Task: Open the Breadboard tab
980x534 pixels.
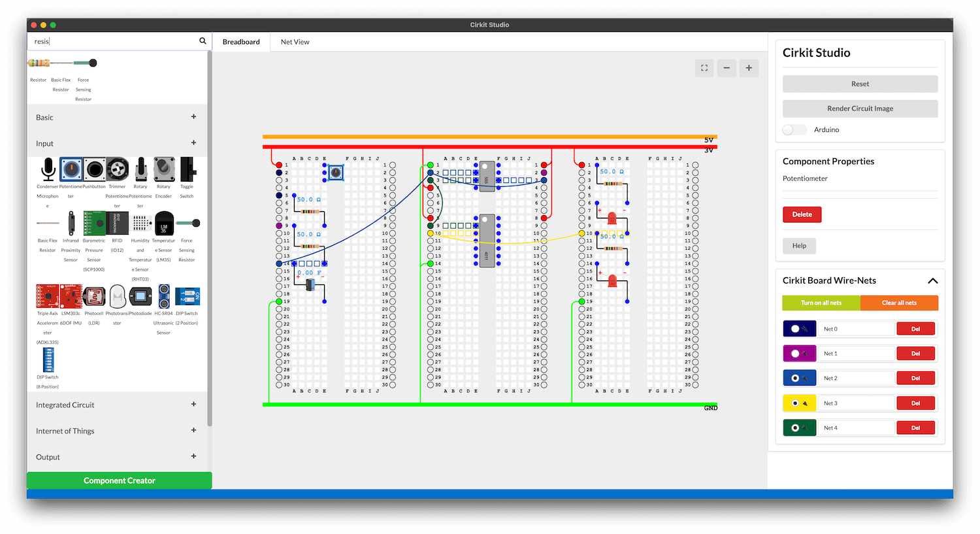Action: [x=241, y=42]
